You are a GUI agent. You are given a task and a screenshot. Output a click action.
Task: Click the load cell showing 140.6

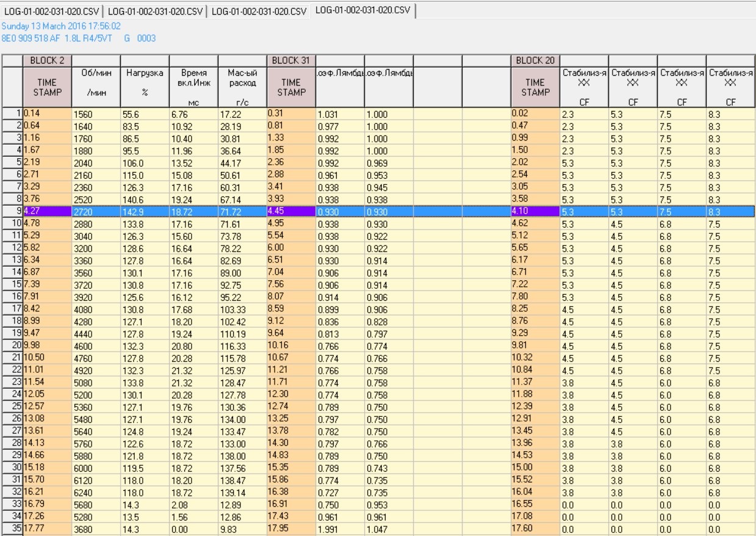tap(145, 200)
